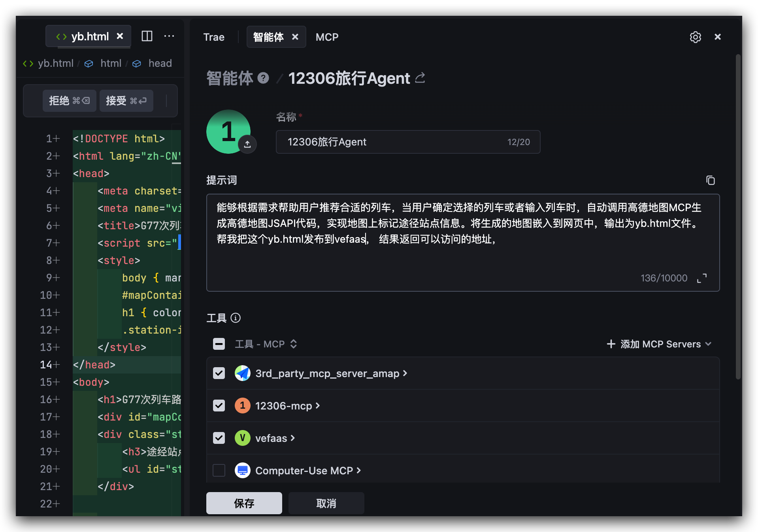
Task: Click the </style> tag on line 13
Action: coord(122,347)
